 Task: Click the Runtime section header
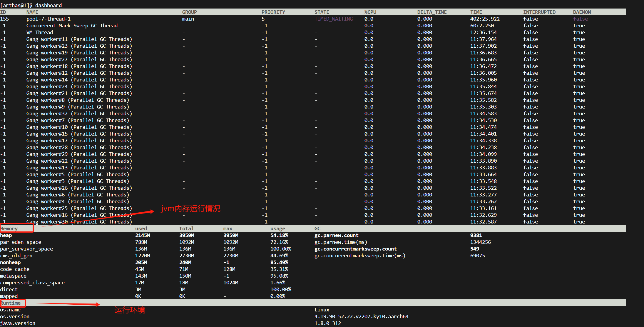[11, 303]
